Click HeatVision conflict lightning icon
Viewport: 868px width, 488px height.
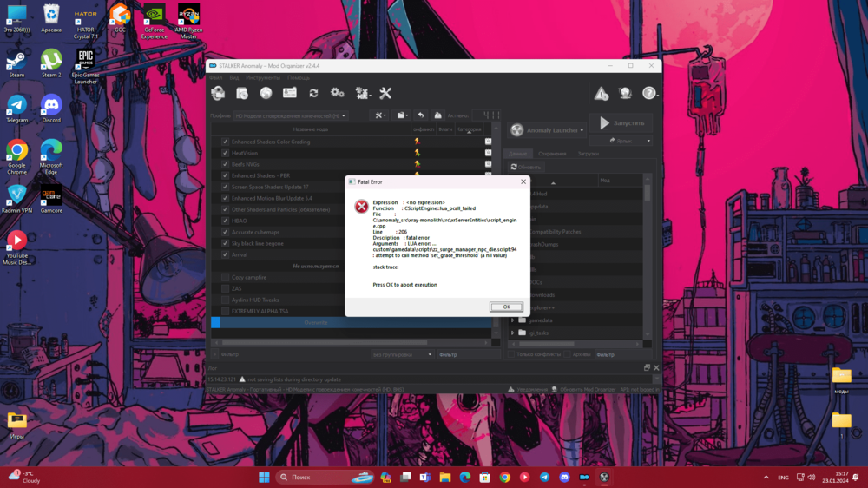point(417,153)
